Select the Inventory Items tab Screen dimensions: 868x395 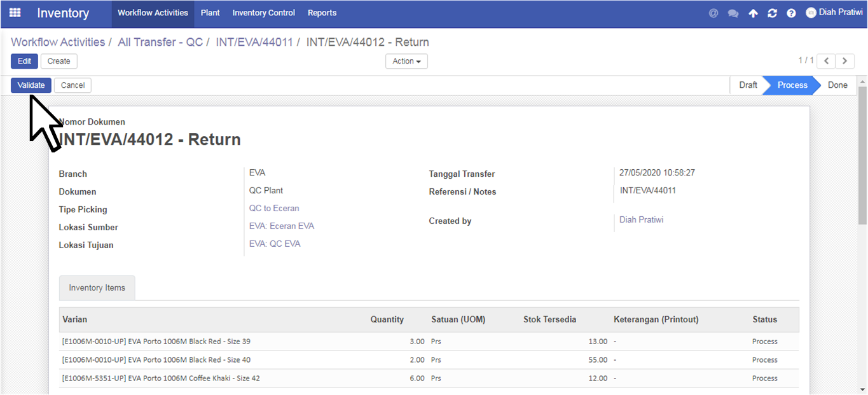(x=97, y=288)
